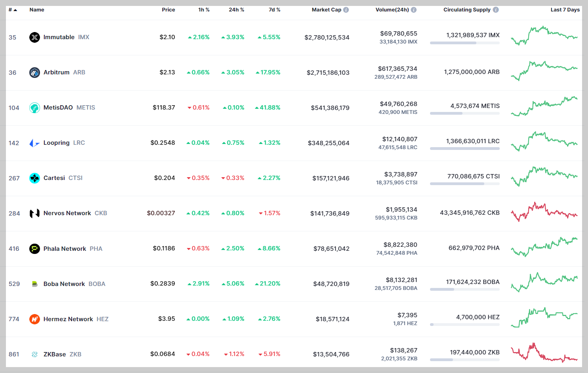The image size is (588, 373).
Task: Click Immutable market cap $2,780,125,534
Action: click(x=327, y=38)
